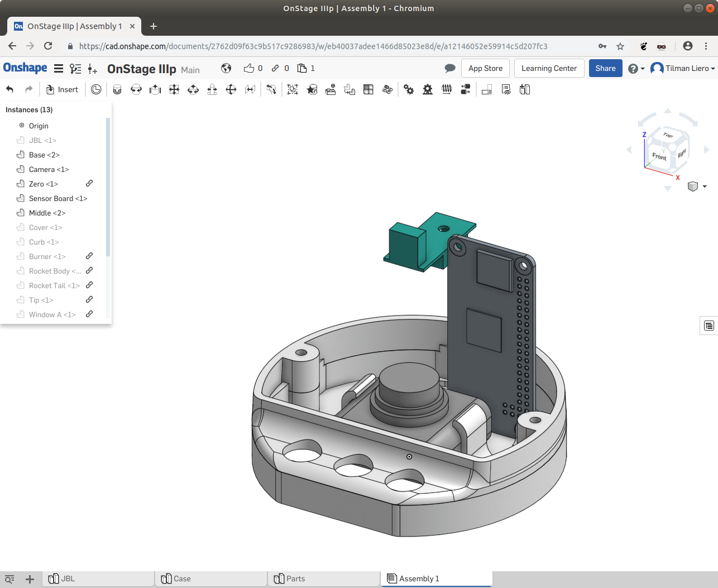This screenshot has height=588, width=718.
Task: Click the Top face of view cube
Action: [x=668, y=135]
